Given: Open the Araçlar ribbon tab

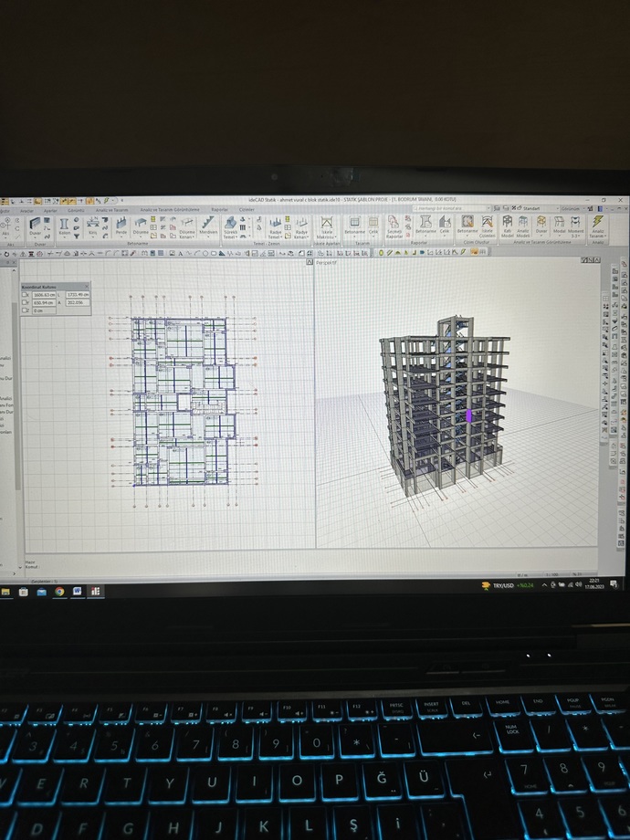Looking at the screenshot, I should pos(26,211).
